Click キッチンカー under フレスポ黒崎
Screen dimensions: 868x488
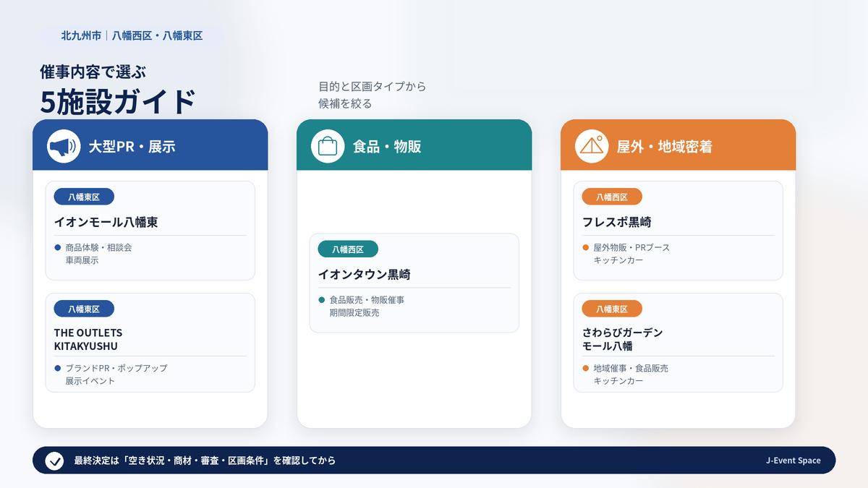(618, 260)
